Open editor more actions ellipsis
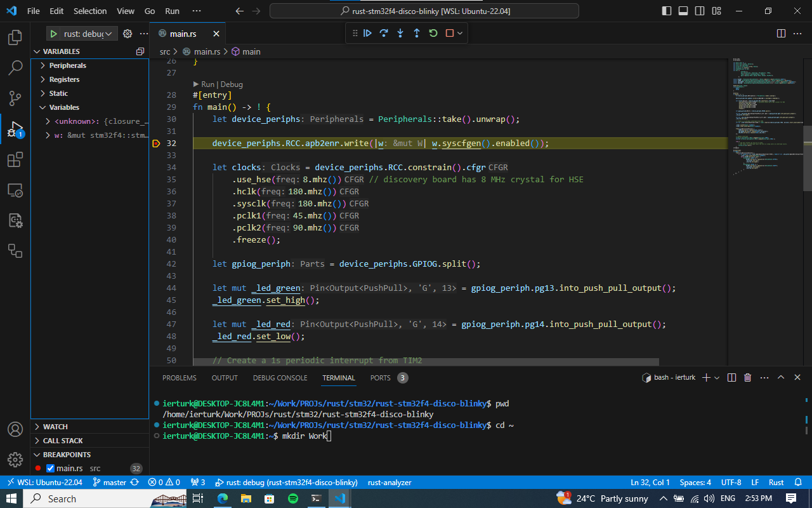 point(799,34)
